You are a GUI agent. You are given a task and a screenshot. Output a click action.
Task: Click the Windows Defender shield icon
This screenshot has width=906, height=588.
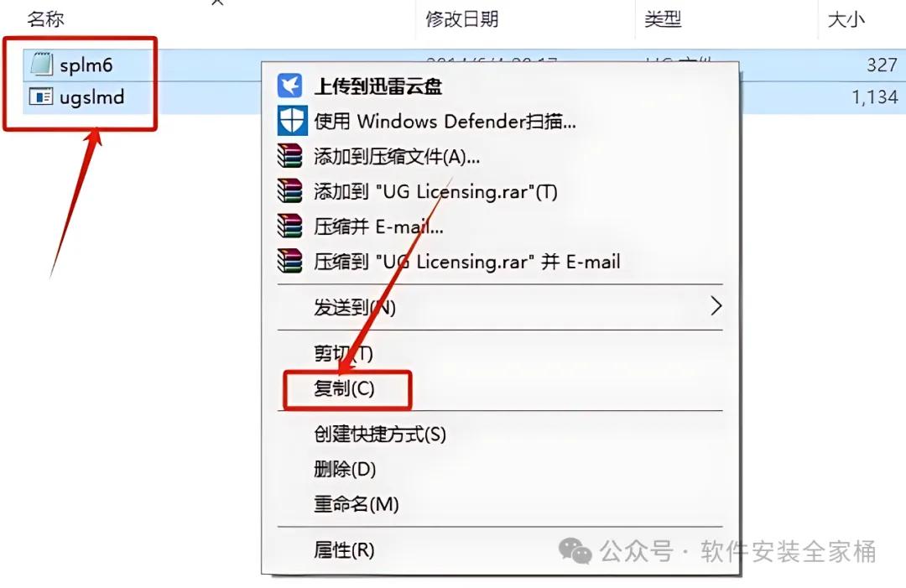(x=292, y=121)
